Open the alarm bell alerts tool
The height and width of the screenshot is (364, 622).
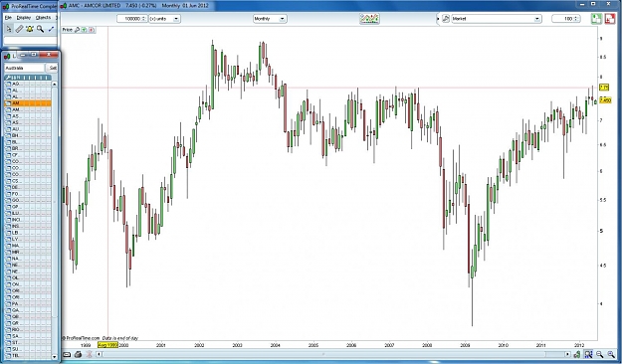[30, 29]
